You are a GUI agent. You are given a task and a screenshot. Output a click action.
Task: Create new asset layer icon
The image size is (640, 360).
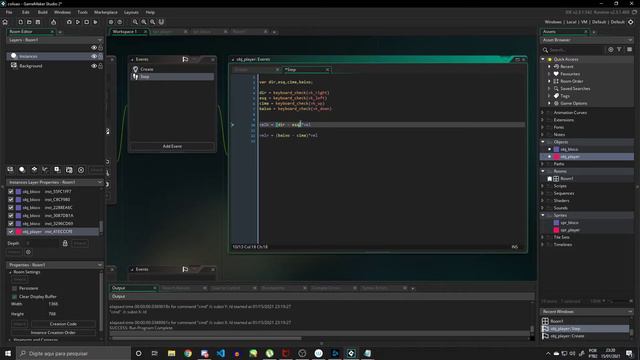(x=57, y=170)
